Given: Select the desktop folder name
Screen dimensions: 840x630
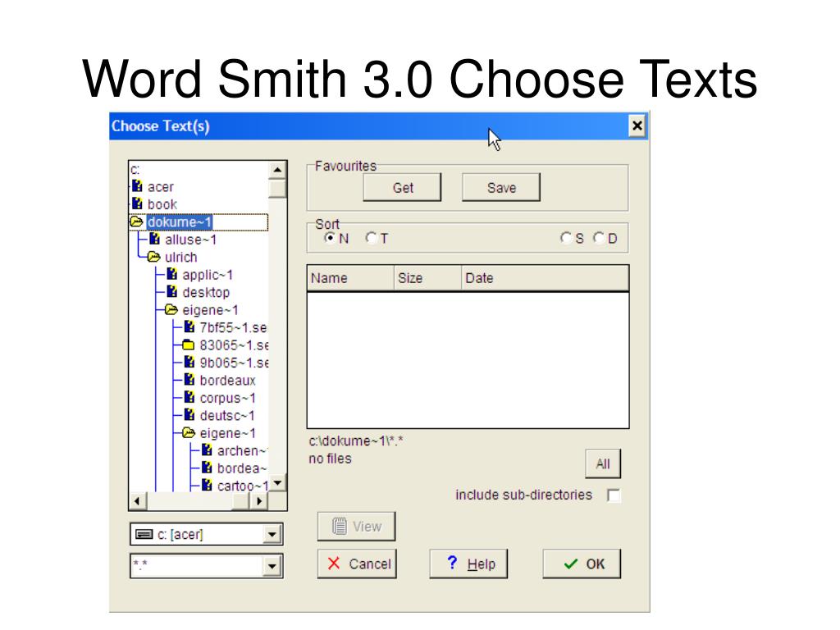Looking at the screenshot, I should point(206,293).
